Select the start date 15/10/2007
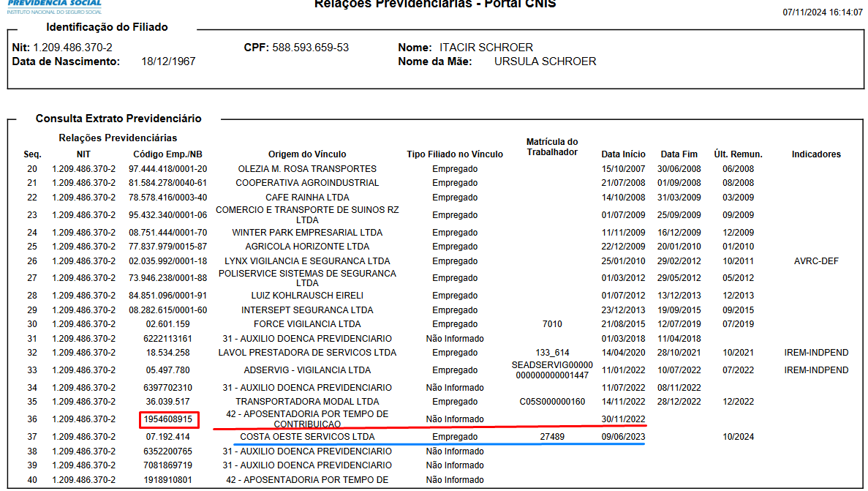Image resolution: width=868 pixels, height=491 pixels. (x=623, y=169)
